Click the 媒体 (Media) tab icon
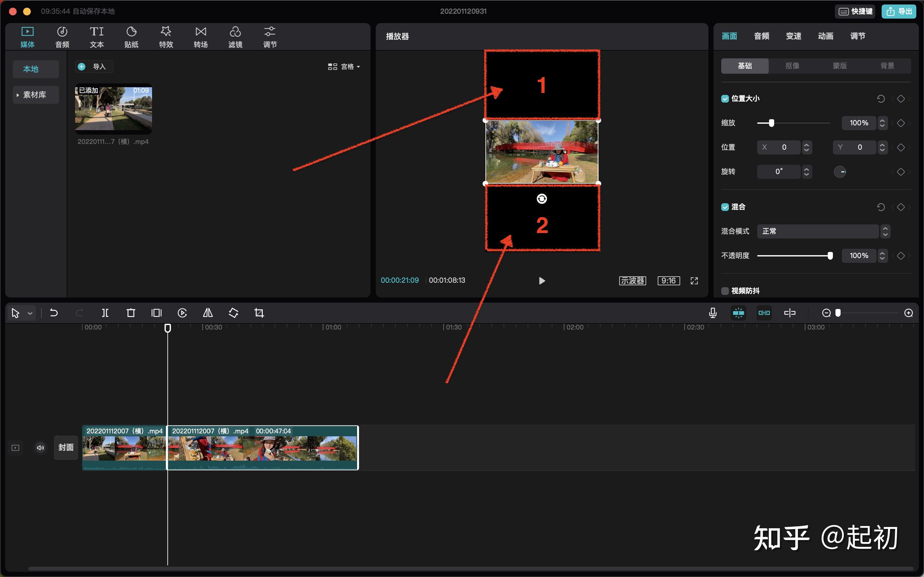The width and height of the screenshot is (924, 577). (27, 37)
